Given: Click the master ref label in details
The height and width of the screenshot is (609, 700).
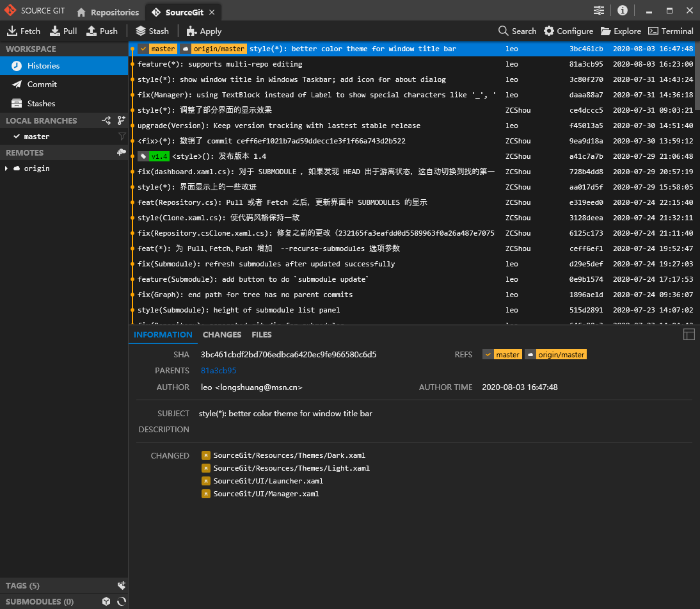Looking at the screenshot, I should tap(502, 355).
